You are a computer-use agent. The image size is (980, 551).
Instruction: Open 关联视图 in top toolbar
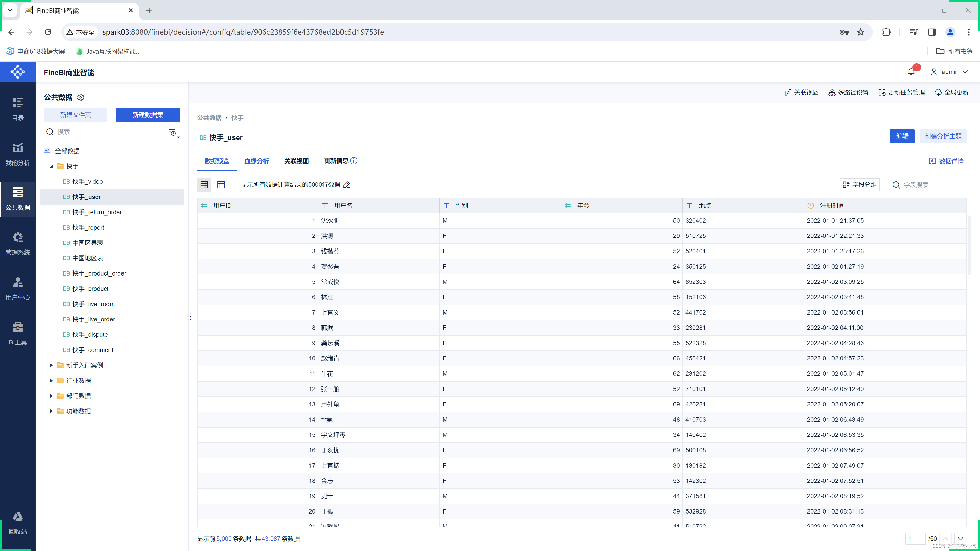802,92
